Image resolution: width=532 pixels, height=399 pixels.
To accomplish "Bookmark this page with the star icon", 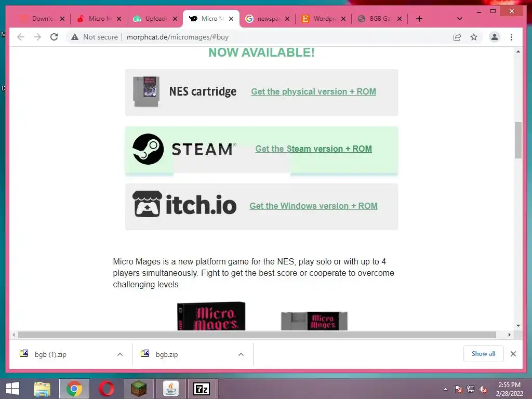I will [474, 37].
